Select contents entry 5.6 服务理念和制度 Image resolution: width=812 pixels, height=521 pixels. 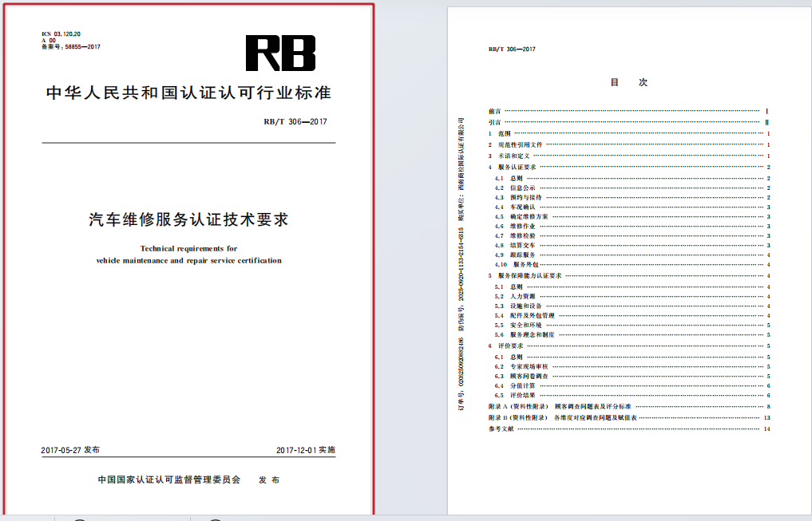point(632,335)
